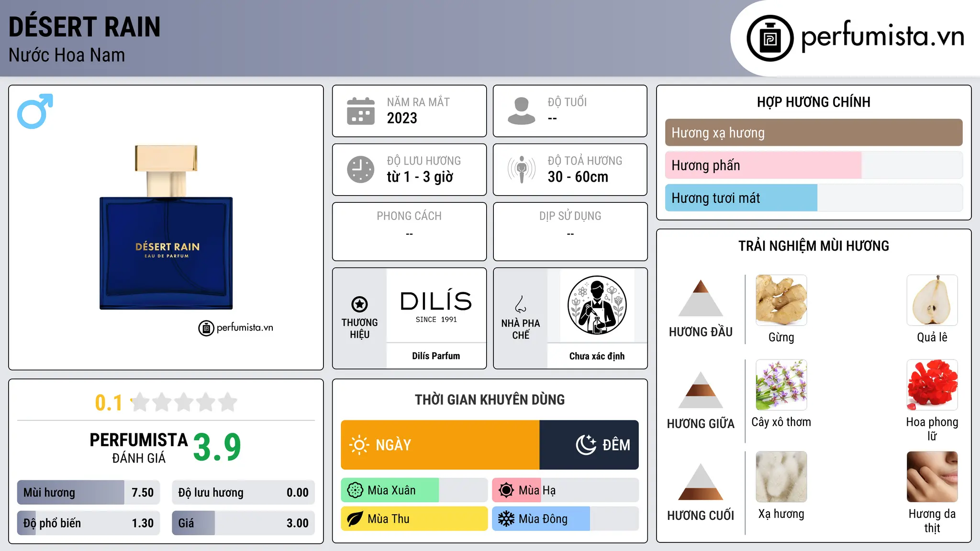
Task: Click the Mùa Đông season bar
Action: pyautogui.click(x=566, y=519)
